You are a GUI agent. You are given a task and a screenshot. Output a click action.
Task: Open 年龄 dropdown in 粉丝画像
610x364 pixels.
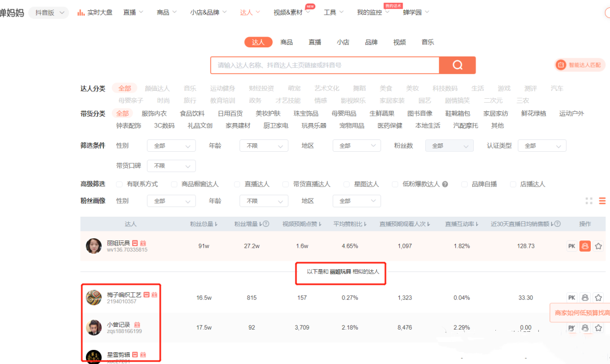pyautogui.click(x=264, y=201)
